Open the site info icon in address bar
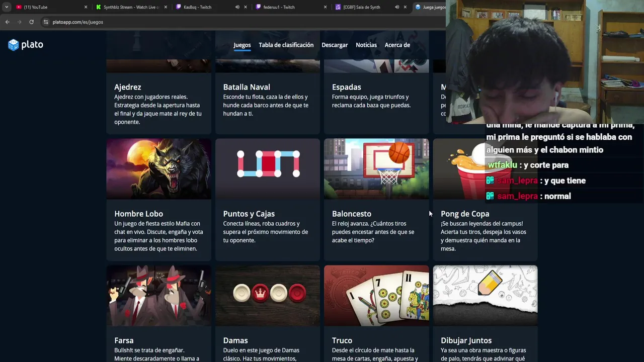644x362 pixels. (x=46, y=22)
